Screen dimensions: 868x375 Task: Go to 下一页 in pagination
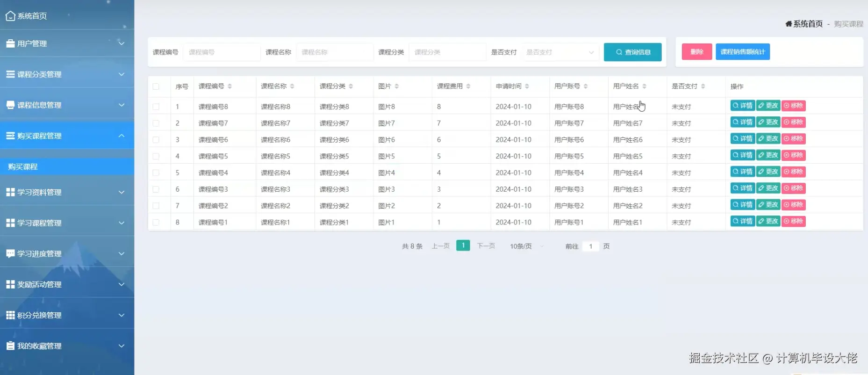(486, 246)
